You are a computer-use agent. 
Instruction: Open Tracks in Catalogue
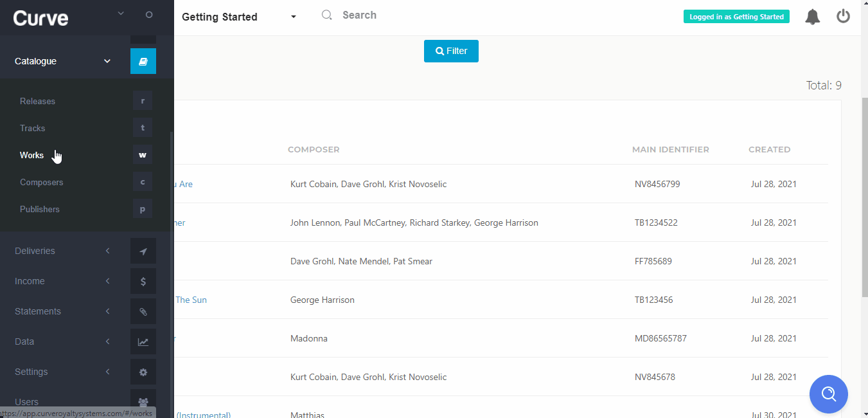[x=32, y=128]
